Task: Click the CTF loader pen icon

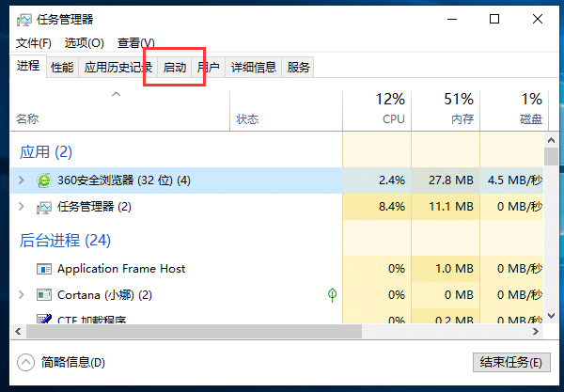Action: 44,319
